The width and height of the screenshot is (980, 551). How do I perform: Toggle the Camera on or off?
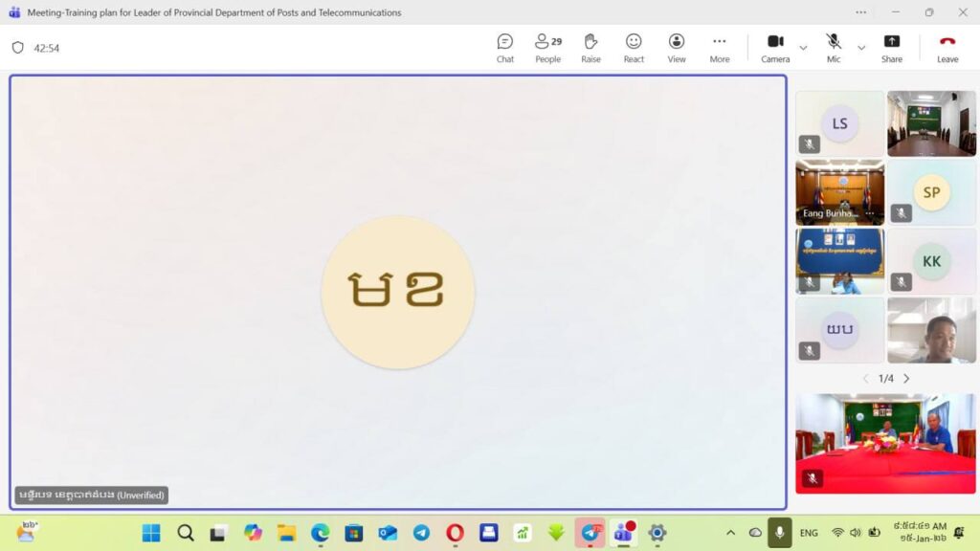pyautogui.click(x=775, y=47)
